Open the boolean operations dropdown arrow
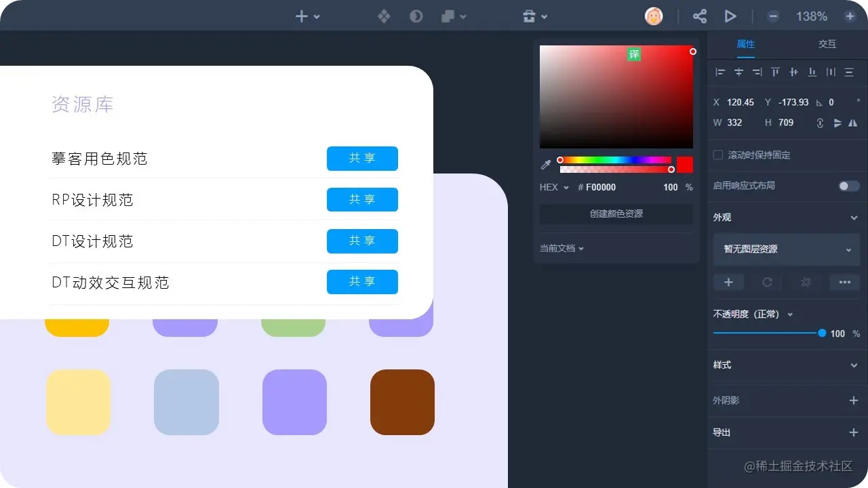 463,17
